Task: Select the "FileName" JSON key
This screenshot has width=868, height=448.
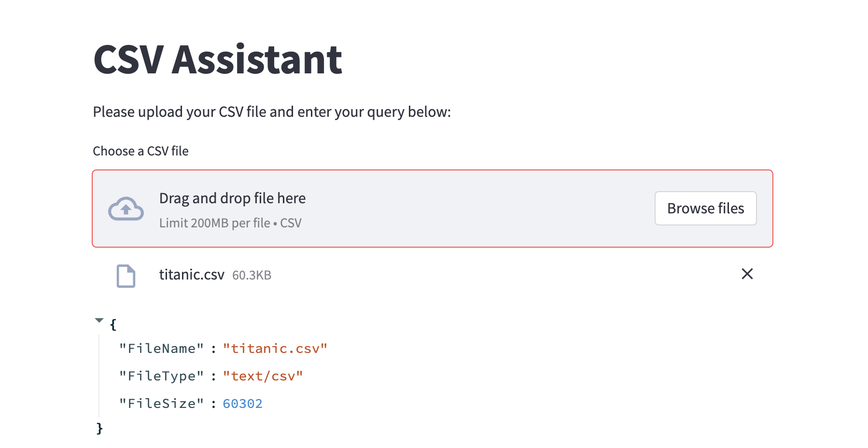Action: (x=162, y=349)
